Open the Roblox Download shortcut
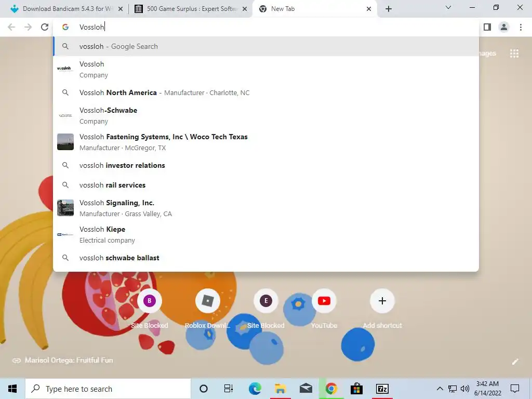532x399 pixels. [x=208, y=301]
